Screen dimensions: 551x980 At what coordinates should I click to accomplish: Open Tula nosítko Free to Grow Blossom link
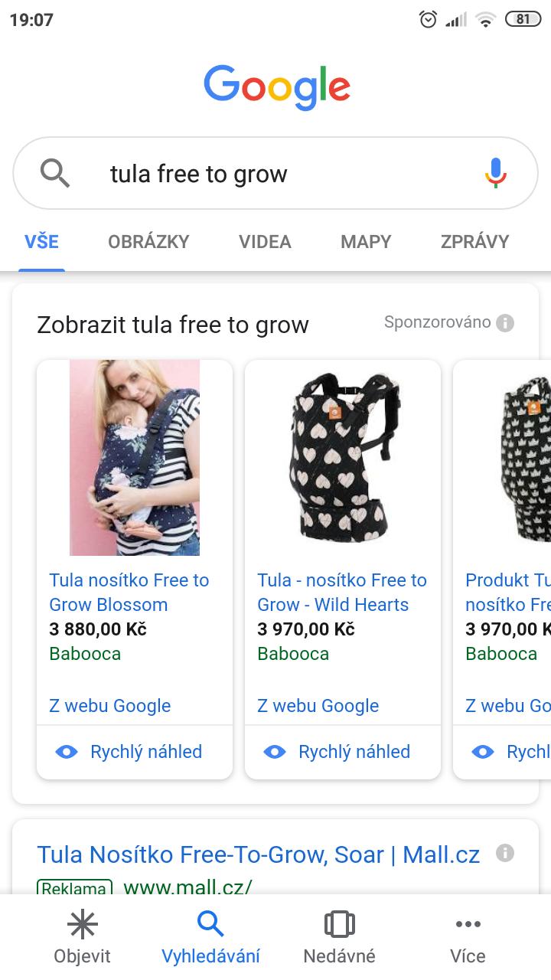129,592
